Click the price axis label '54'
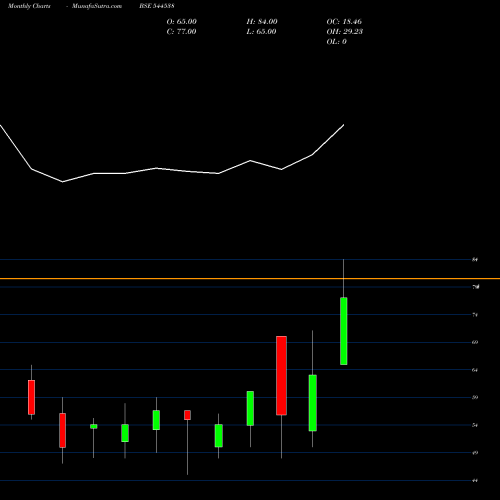The image size is (500, 500). (475, 425)
